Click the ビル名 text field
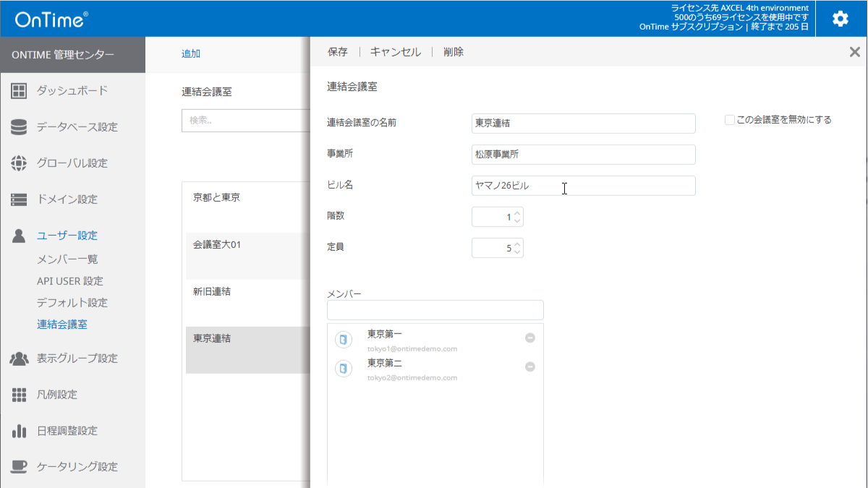 583,186
